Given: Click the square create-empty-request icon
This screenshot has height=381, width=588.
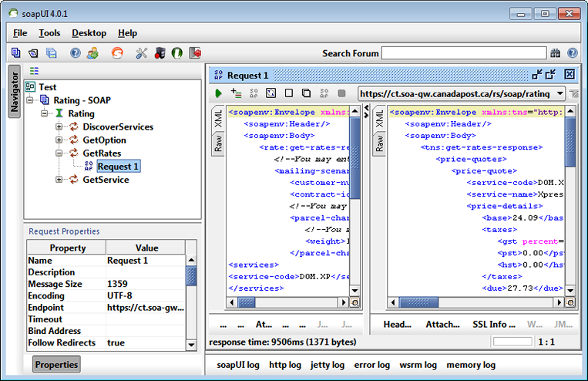Looking at the screenshot, I should click(289, 93).
